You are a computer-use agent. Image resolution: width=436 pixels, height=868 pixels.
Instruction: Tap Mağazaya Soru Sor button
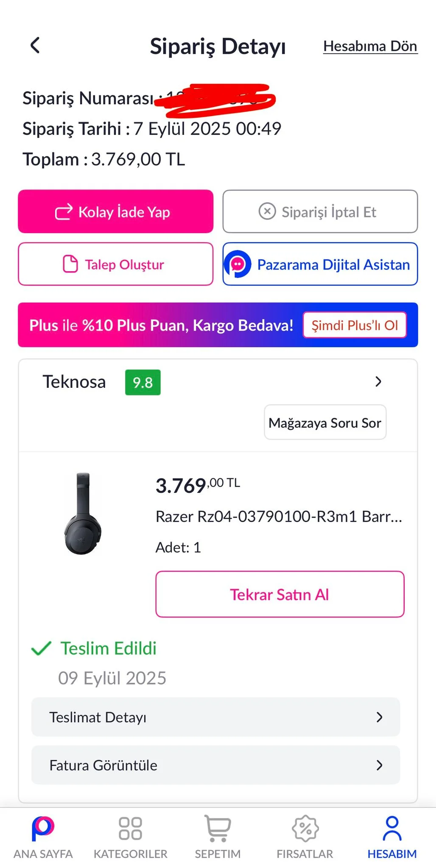coord(325,423)
